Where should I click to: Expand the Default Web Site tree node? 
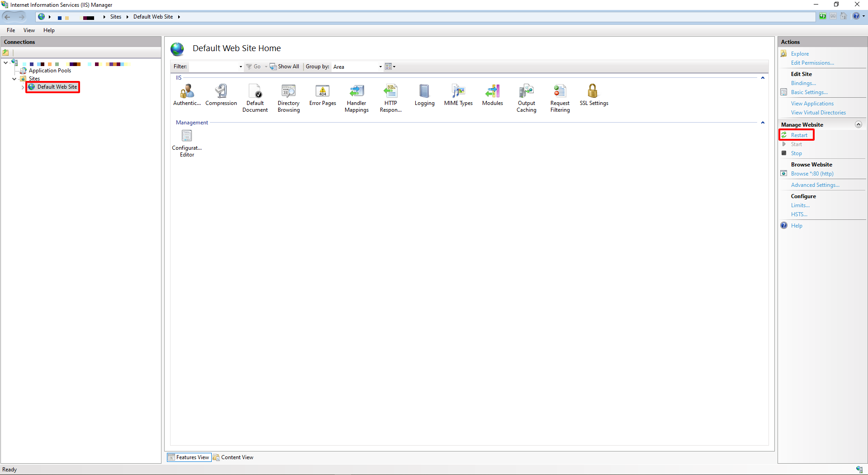[23, 87]
